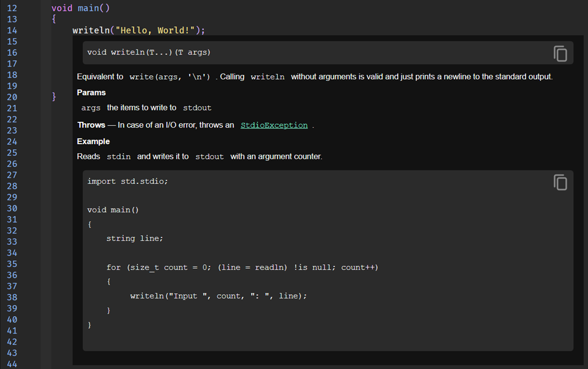Viewport: 588px width, 369px height.
Task: Select line number 20 in the gutter
Action: (x=12, y=97)
